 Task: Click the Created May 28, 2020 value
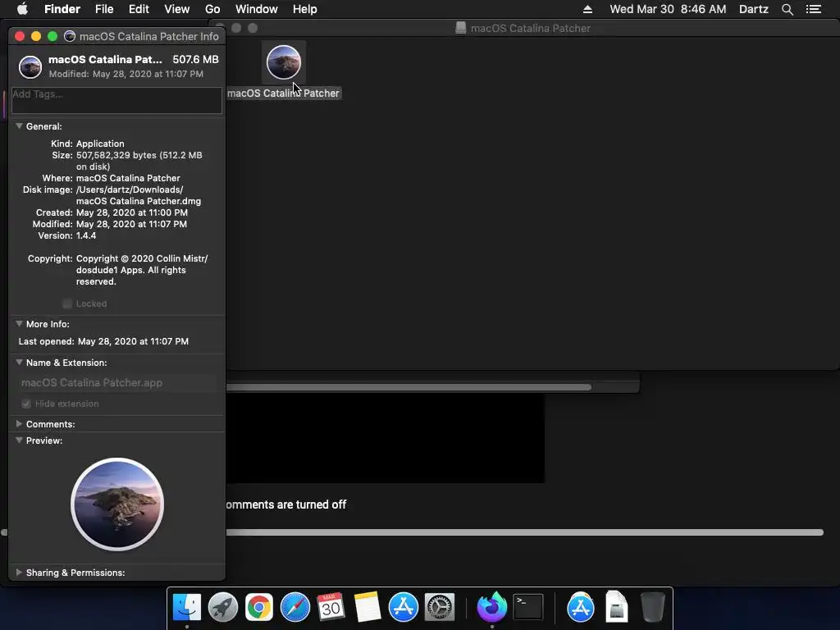click(x=132, y=212)
